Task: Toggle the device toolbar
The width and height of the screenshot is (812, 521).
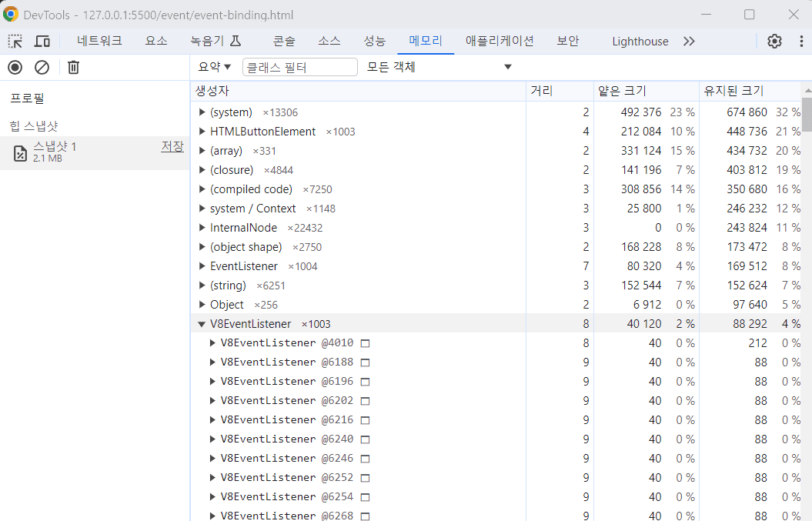Action: pos(42,40)
